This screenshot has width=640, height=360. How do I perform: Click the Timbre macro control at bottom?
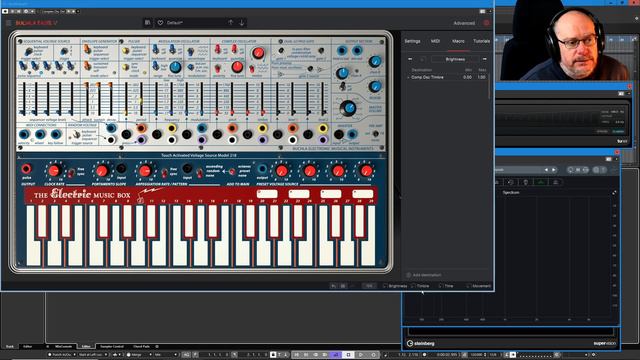tap(420, 286)
